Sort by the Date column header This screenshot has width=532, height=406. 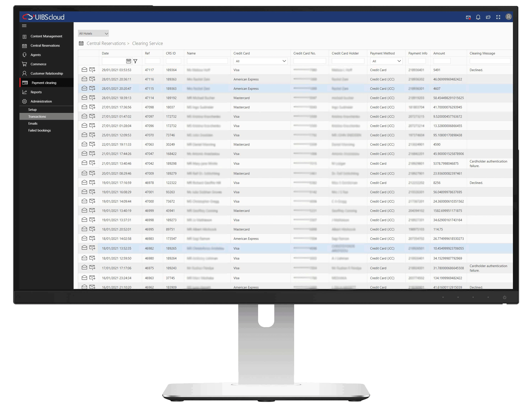pyautogui.click(x=105, y=53)
